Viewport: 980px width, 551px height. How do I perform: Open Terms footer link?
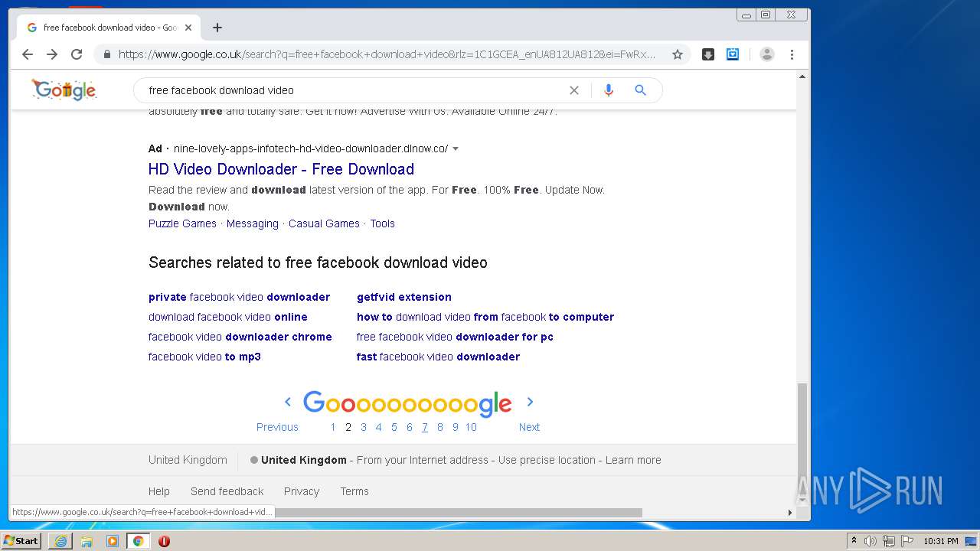click(354, 491)
